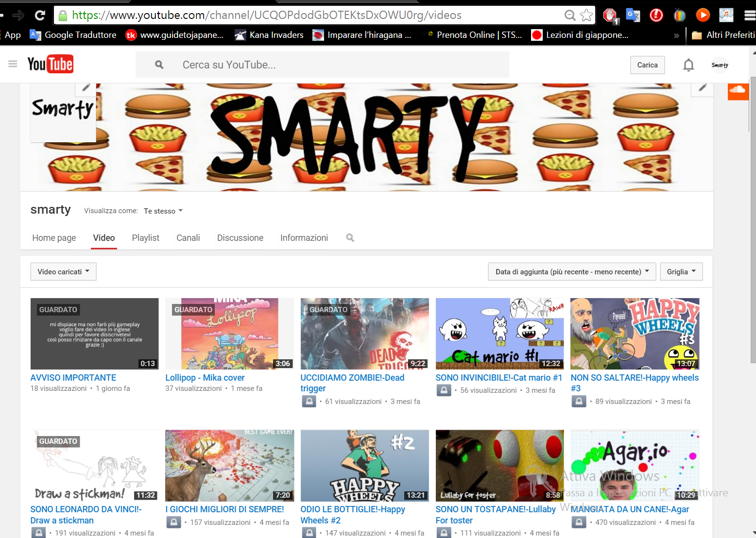The width and height of the screenshot is (756, 538).
Task: Open the App bookmarks shortcut
Action: pos(13,35)
